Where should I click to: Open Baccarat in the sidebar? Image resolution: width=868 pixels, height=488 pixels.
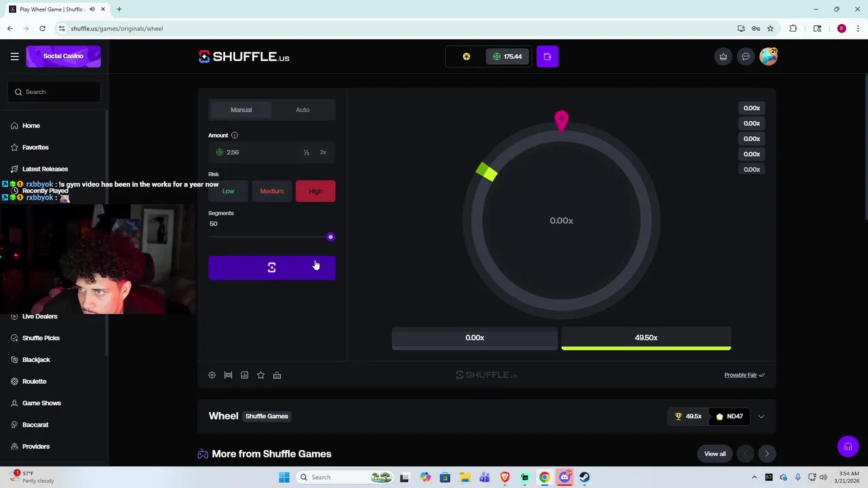(x=35, y=425)
